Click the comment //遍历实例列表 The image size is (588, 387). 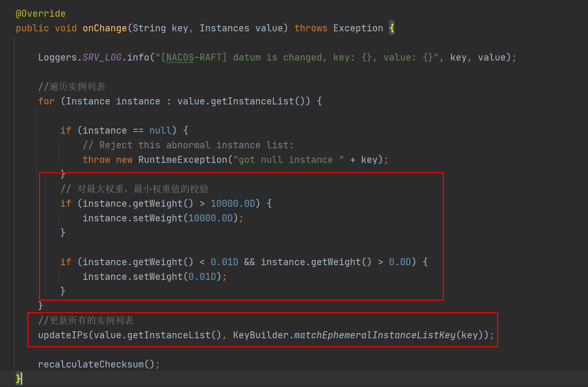[x=72, y=87]
